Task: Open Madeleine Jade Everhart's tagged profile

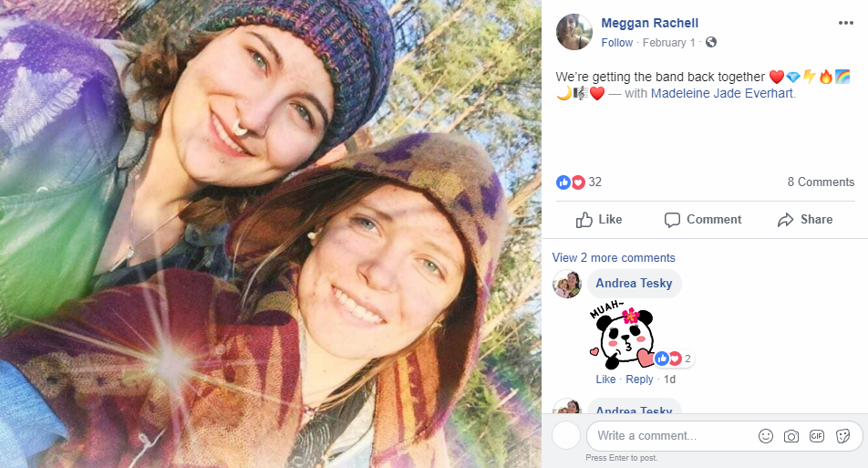Action: coord(722,94)
